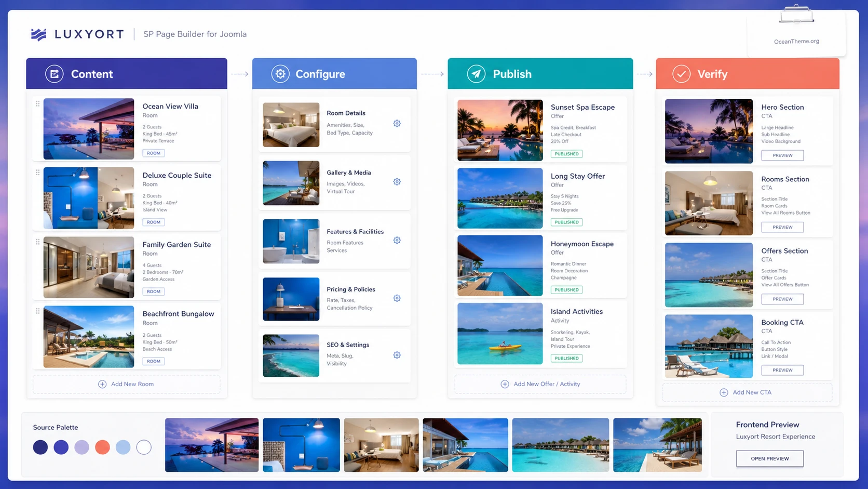
Task: Pick the dark navy palette swatch
Action: pos(40,447)
